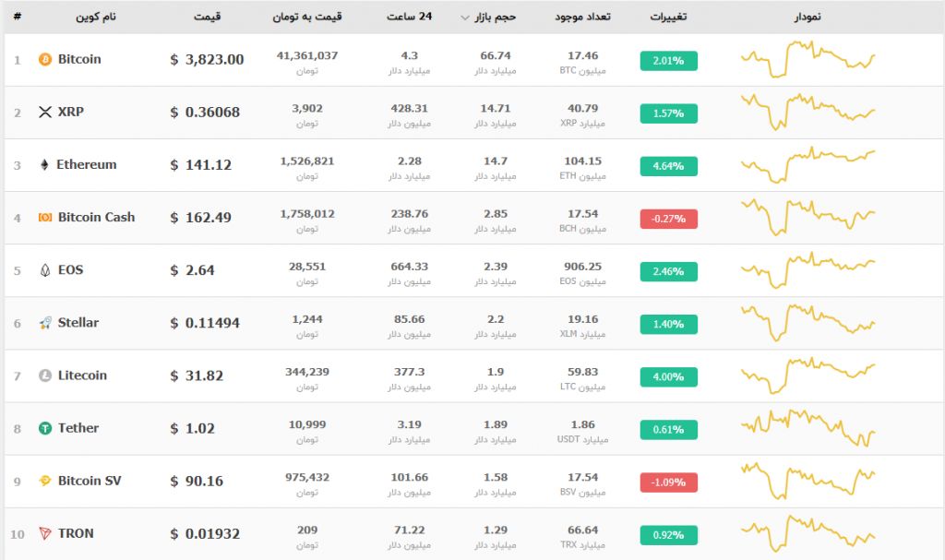The height and width of the screenshot is (560, 945).
Task: Click the تغییرات column header
Action: point(668,17)
